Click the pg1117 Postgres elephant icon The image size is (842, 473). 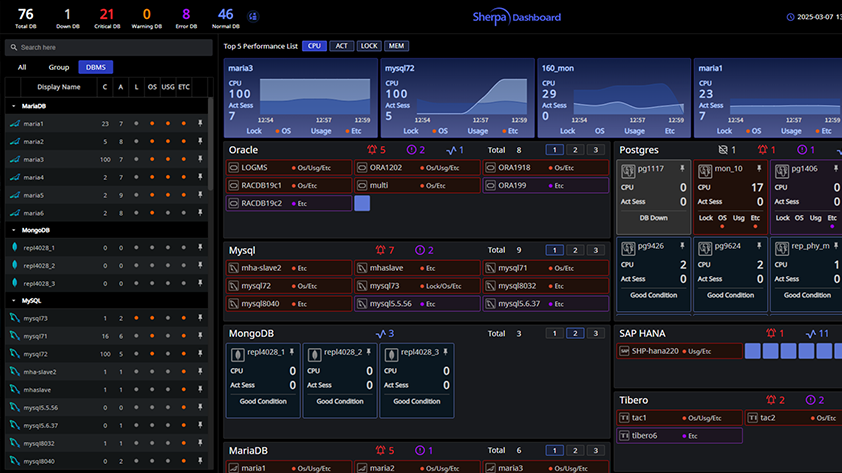[x=628, y=171]
